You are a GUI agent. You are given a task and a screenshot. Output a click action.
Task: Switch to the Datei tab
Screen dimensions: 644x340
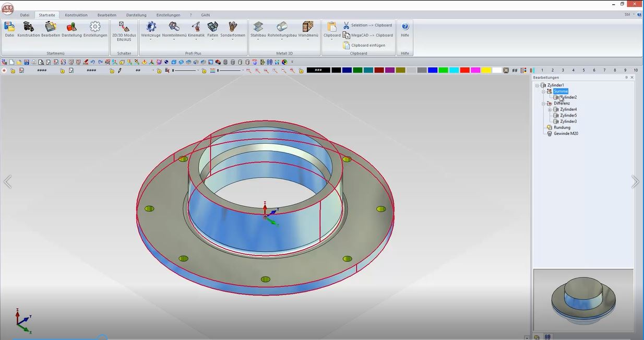coord(25,15)
